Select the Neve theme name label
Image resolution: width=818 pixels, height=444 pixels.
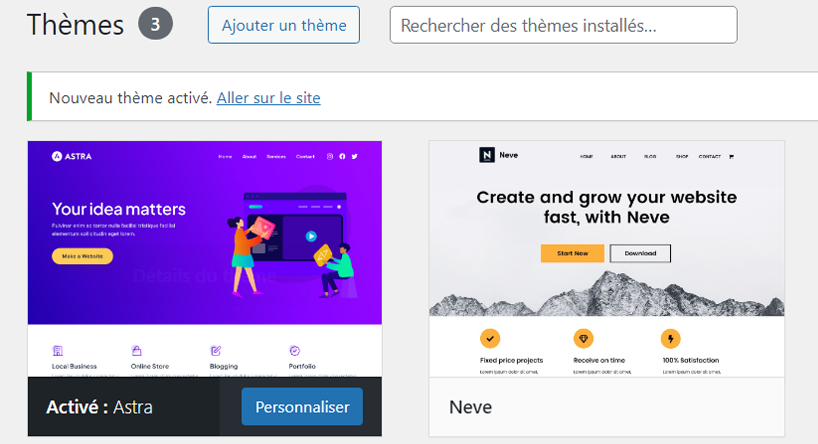(471, 407)
